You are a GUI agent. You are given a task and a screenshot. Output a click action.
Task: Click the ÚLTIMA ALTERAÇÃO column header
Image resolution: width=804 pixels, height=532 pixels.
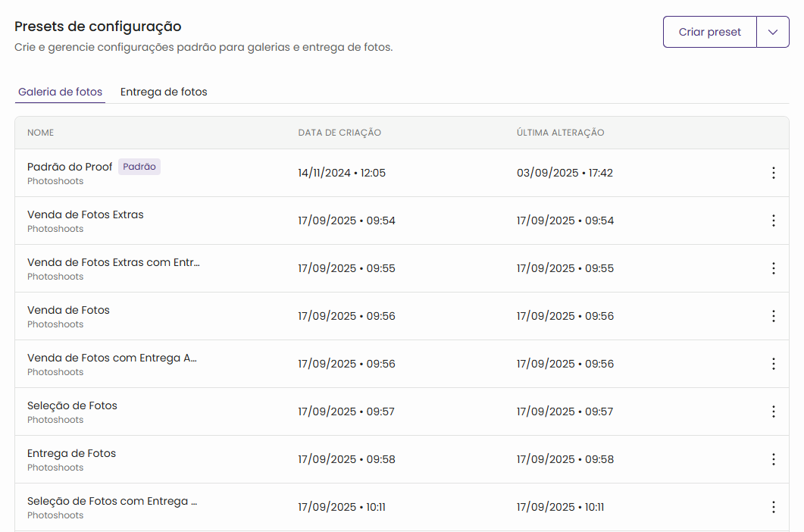tap(560, 133)
